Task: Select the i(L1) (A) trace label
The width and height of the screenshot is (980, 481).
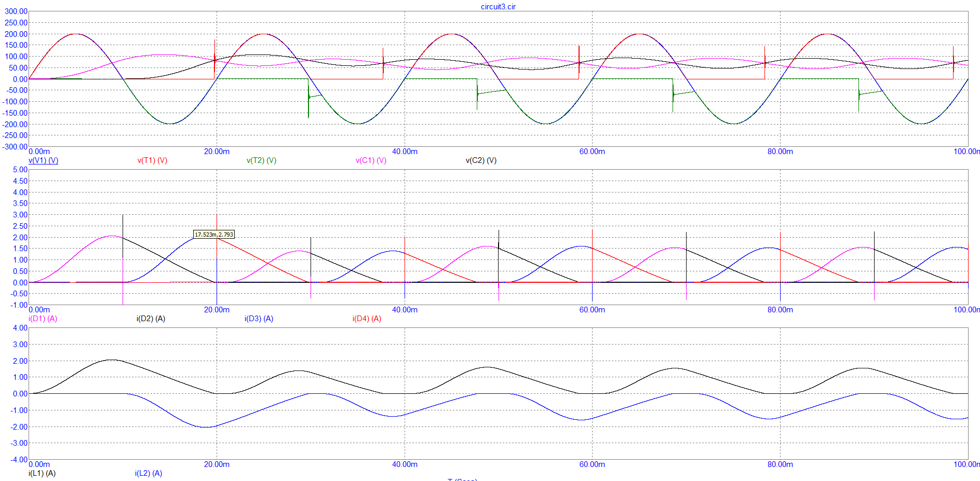Action: click(42, 473)
